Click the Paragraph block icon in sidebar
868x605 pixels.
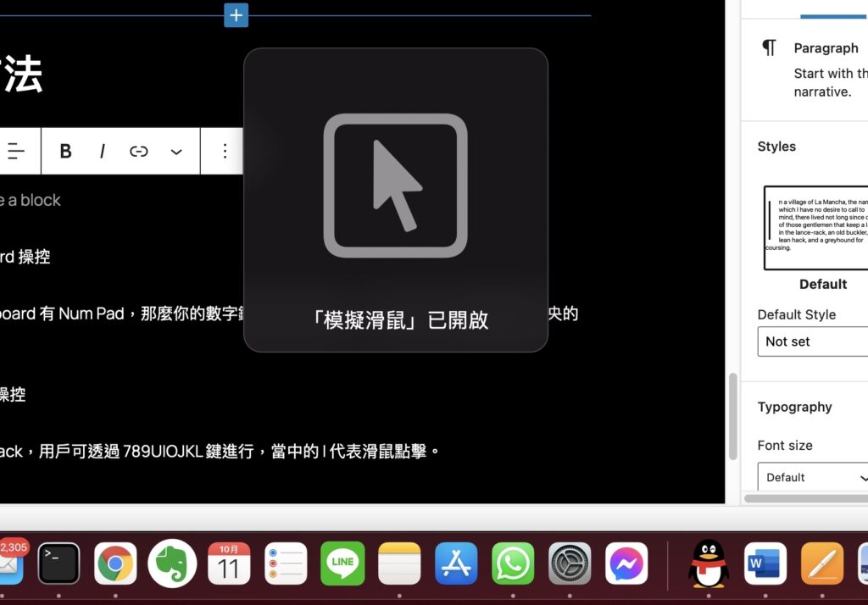click(769, 47)
